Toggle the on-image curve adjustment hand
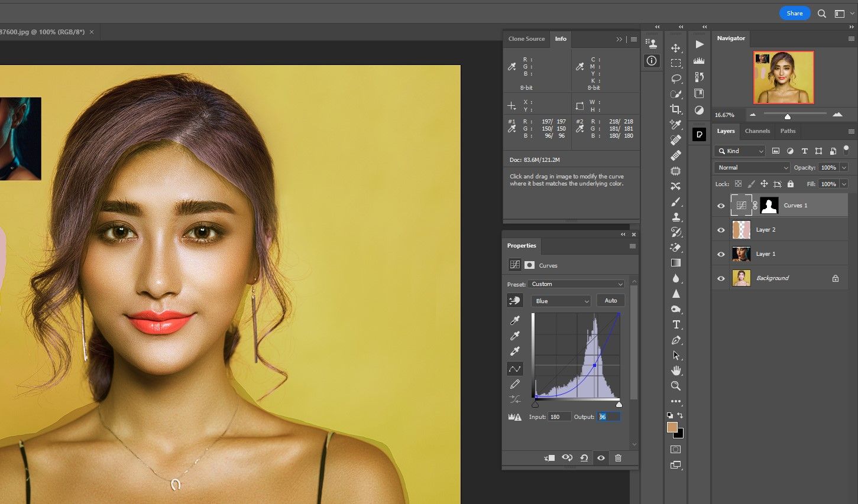 [514, 301]
